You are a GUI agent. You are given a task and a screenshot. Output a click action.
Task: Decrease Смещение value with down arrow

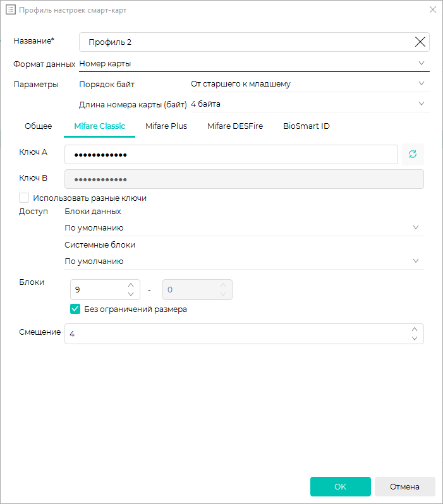[415, 338]
